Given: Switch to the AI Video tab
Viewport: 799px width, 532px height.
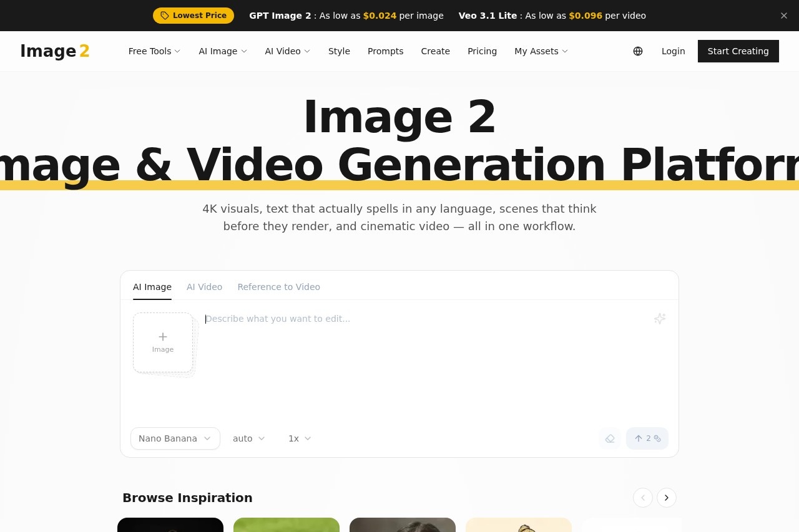Looking at the screenshot, I should point(204,287).
